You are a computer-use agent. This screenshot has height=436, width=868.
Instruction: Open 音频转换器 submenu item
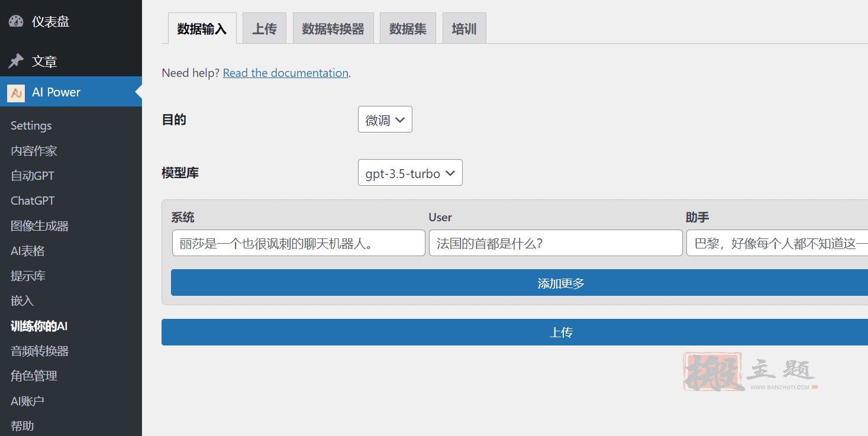click(x=40, y=351)
